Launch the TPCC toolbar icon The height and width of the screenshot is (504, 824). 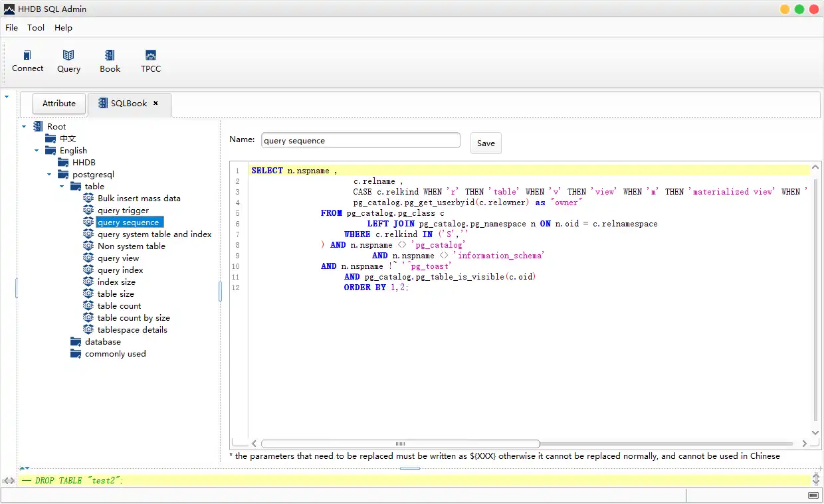(x=151, y=56)
